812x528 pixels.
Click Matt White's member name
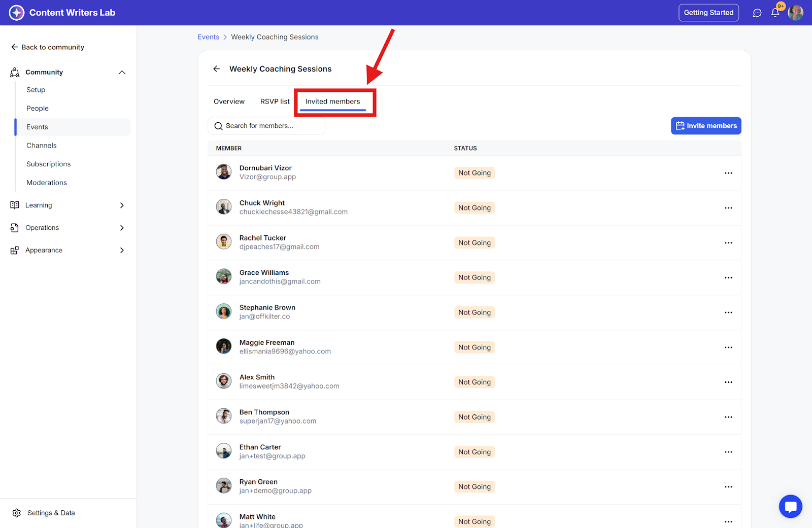tap(257, 517)
